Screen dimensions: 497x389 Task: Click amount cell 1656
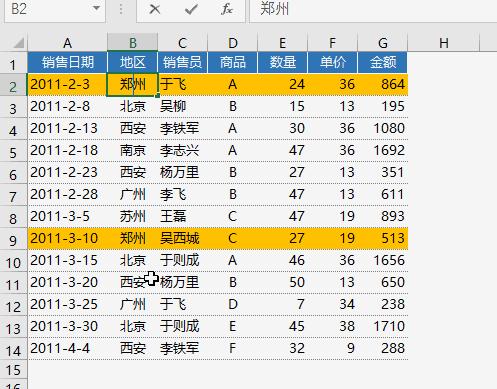[383, 260]
